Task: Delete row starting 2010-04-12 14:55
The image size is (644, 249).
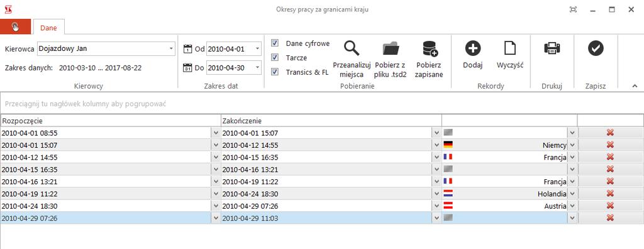Action: (610, 157)
